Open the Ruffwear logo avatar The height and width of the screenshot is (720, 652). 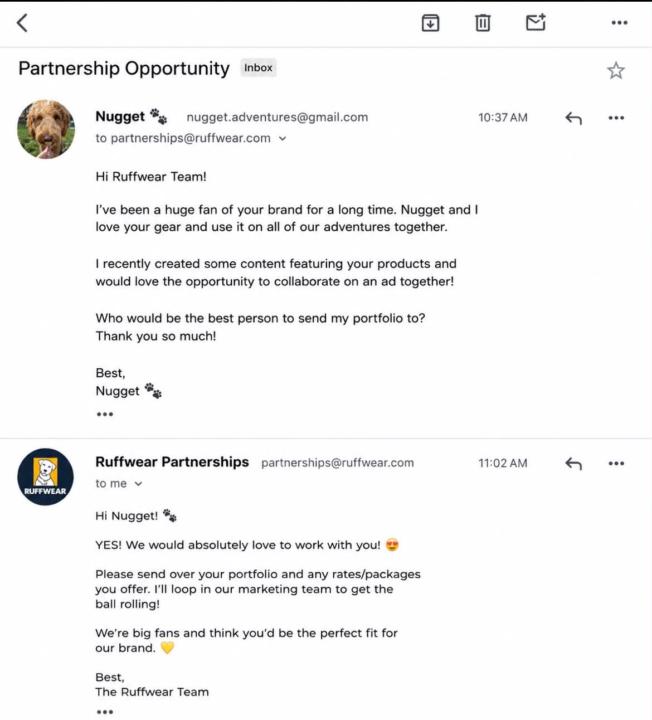point(45,477)
